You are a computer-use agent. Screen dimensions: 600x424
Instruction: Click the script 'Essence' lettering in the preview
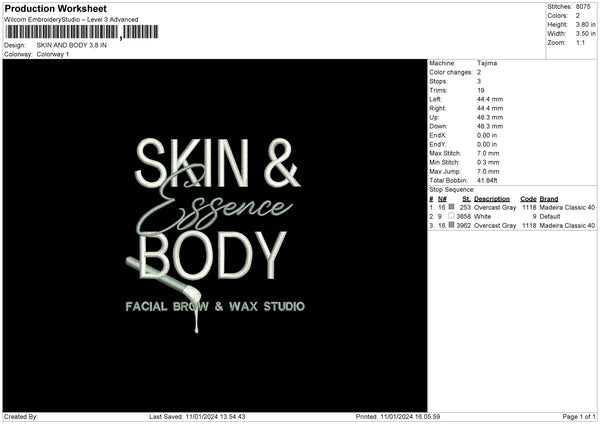click(x=214, y=201)
